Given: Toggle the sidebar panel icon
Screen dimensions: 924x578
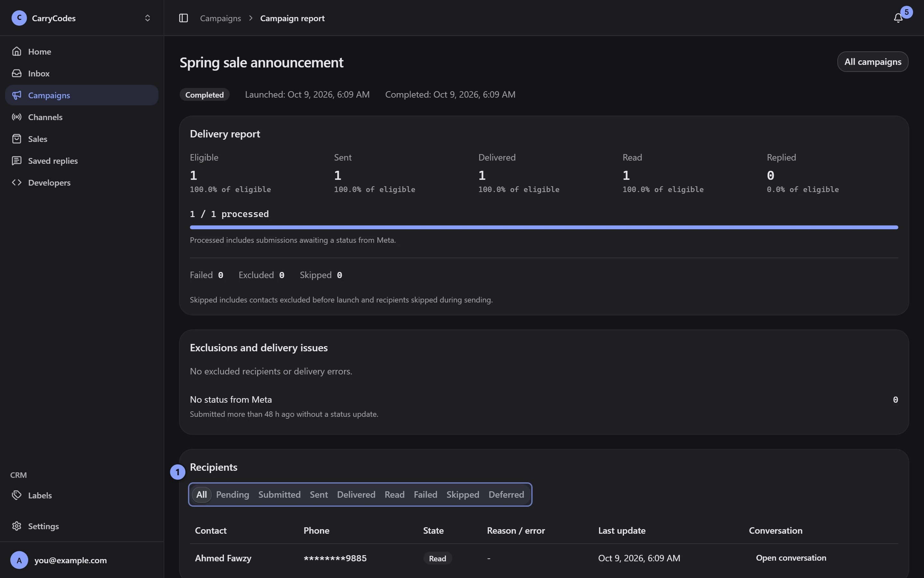Looking at the screenshot, I should pos(183,18).
